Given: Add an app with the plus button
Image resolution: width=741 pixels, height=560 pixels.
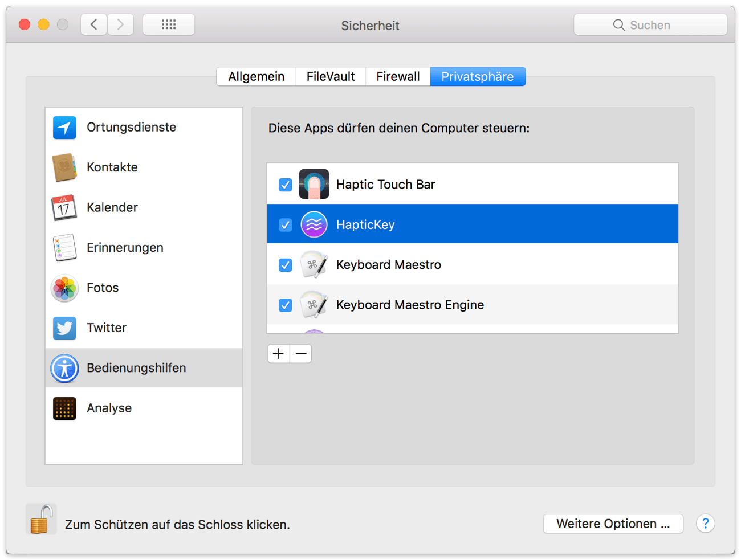Looking at the screenshot, I should pos(279,354).
